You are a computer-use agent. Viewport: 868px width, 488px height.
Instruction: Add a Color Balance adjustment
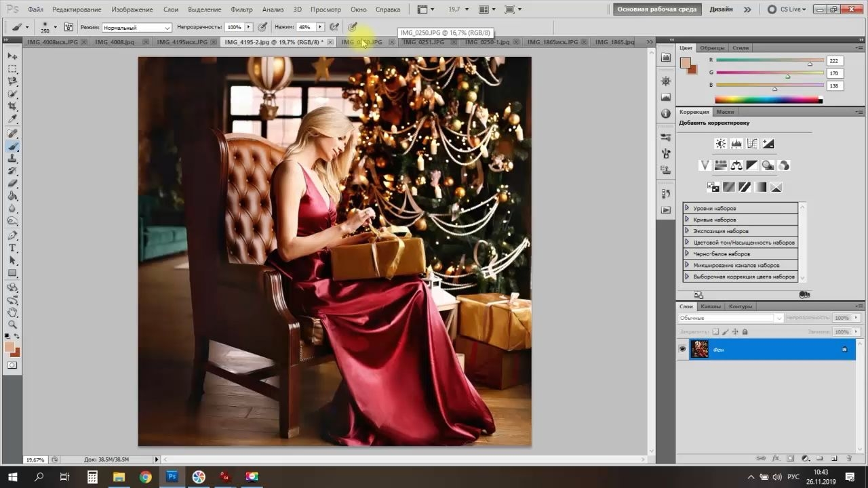pos(736,165)
